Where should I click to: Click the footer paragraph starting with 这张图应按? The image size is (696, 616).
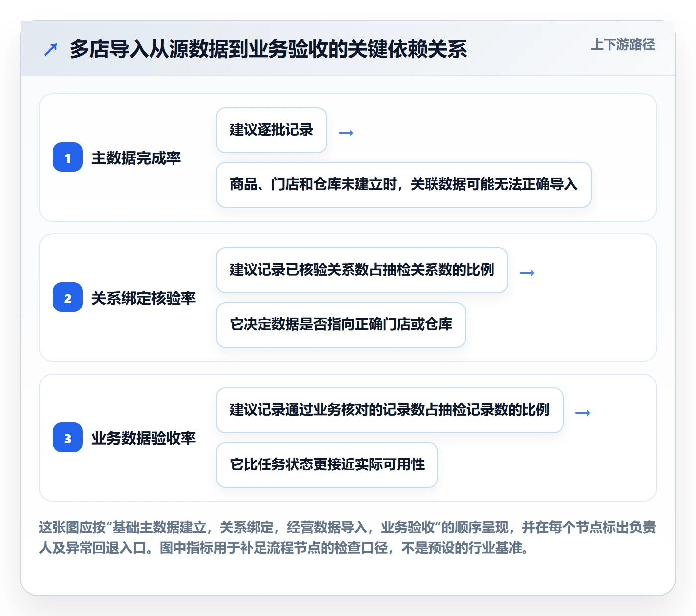tap(348, 538)
